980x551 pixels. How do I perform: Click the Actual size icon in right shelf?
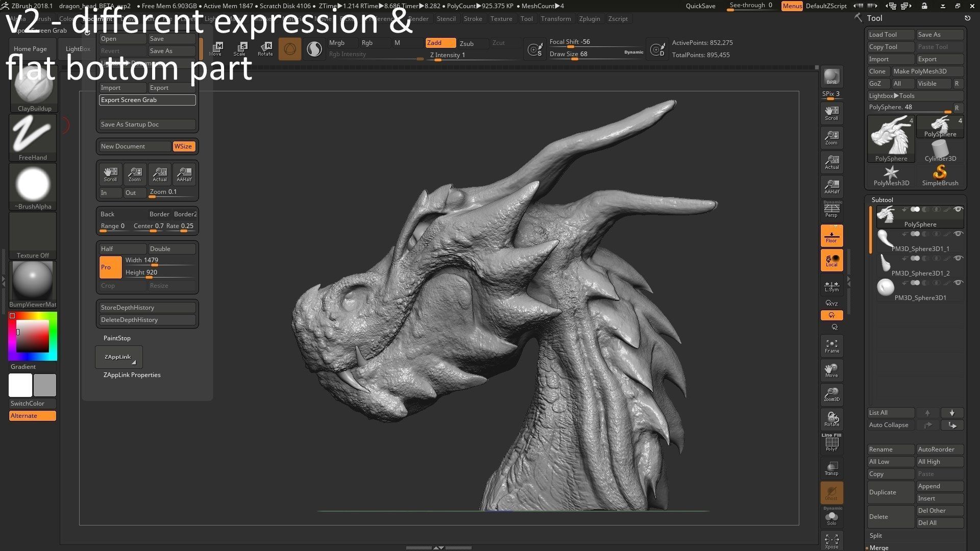[x=831, y=162]
